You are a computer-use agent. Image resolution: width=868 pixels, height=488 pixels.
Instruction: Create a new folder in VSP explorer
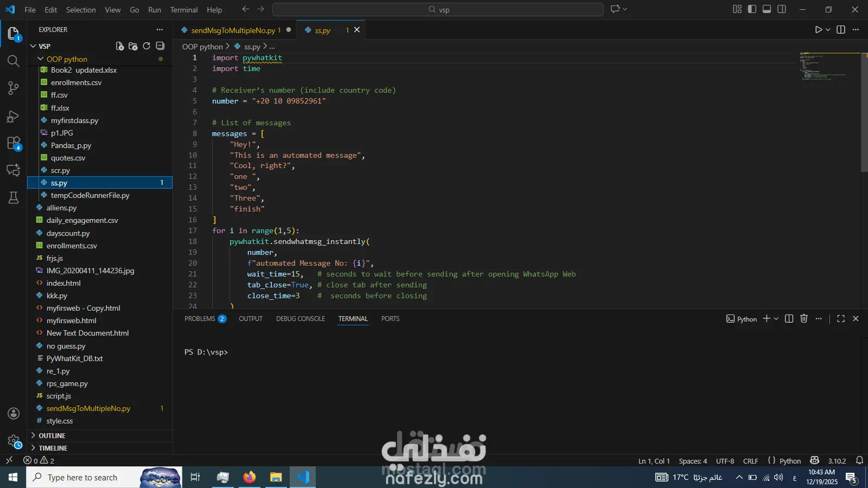click(x=133, y=46)
